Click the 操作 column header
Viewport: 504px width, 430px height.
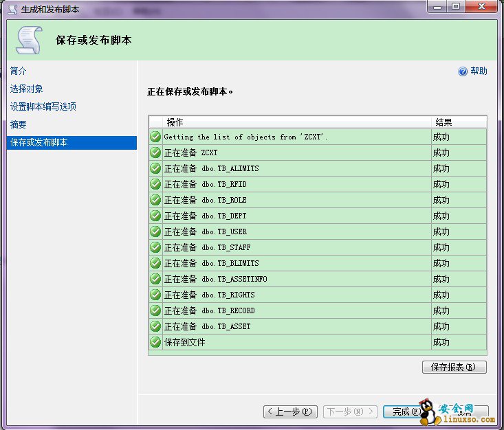pyautogui.click(x=175, y=122)
